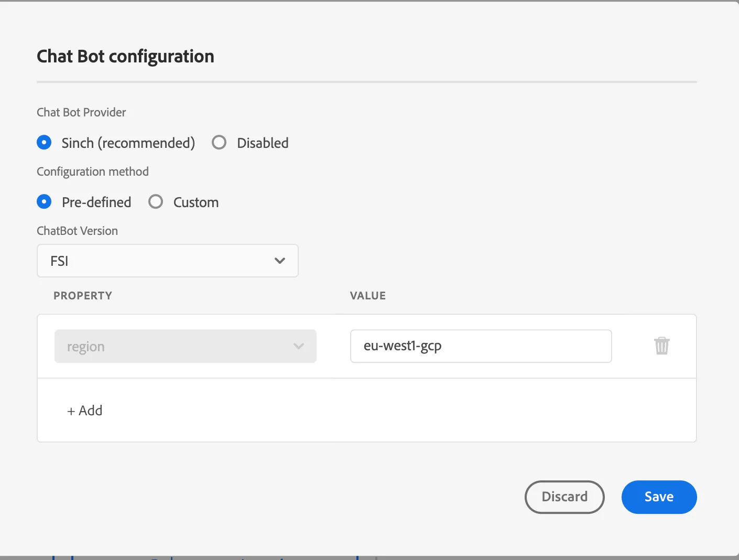
Task: Delete the region property row with trash icon
Action: 662,346
